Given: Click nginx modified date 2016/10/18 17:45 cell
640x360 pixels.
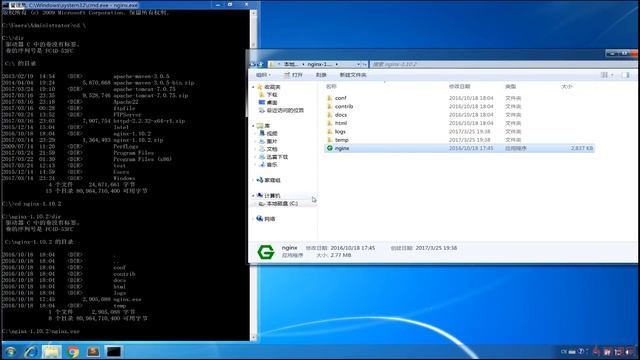Looking at the screenshot, I should point(471,148).
